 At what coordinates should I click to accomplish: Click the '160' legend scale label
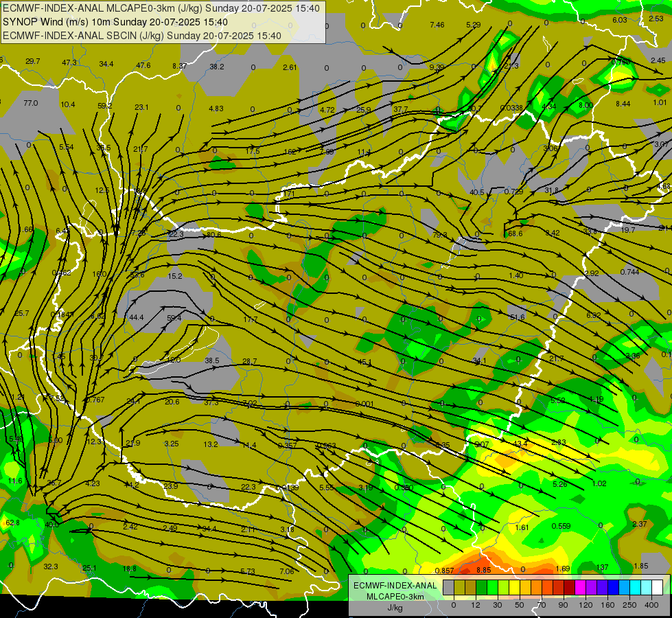click(607, 605)
